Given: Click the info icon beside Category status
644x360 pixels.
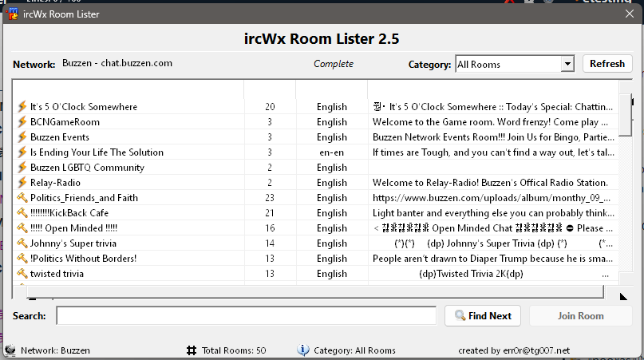Looking at the screenshot, I should [302, 350].
